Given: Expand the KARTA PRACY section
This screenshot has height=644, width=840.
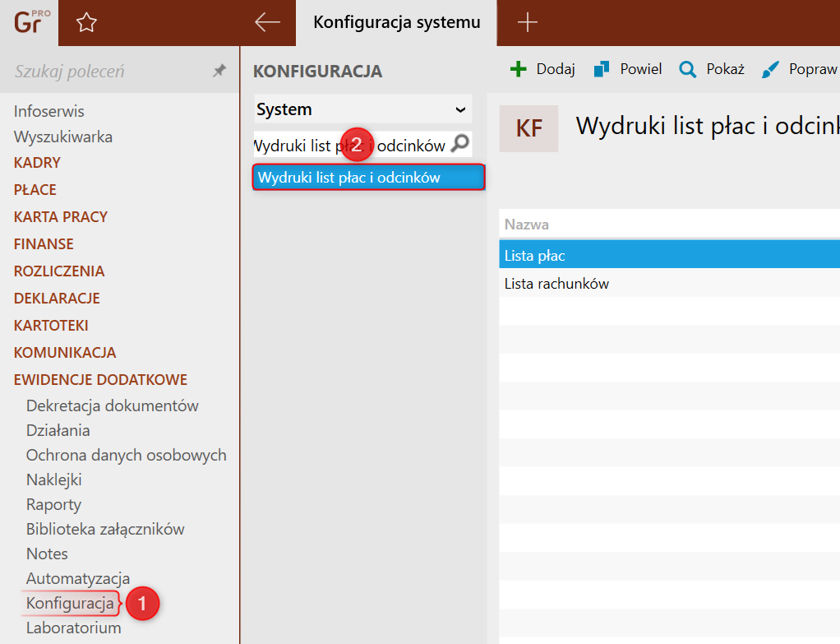Looking at the screenshot, I should click(x=61, y=216).
